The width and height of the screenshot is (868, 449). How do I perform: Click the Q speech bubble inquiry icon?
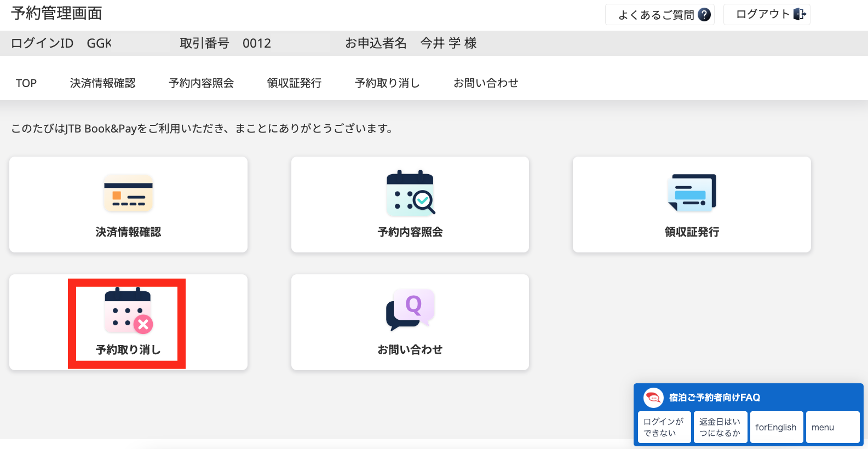point(410,310)
